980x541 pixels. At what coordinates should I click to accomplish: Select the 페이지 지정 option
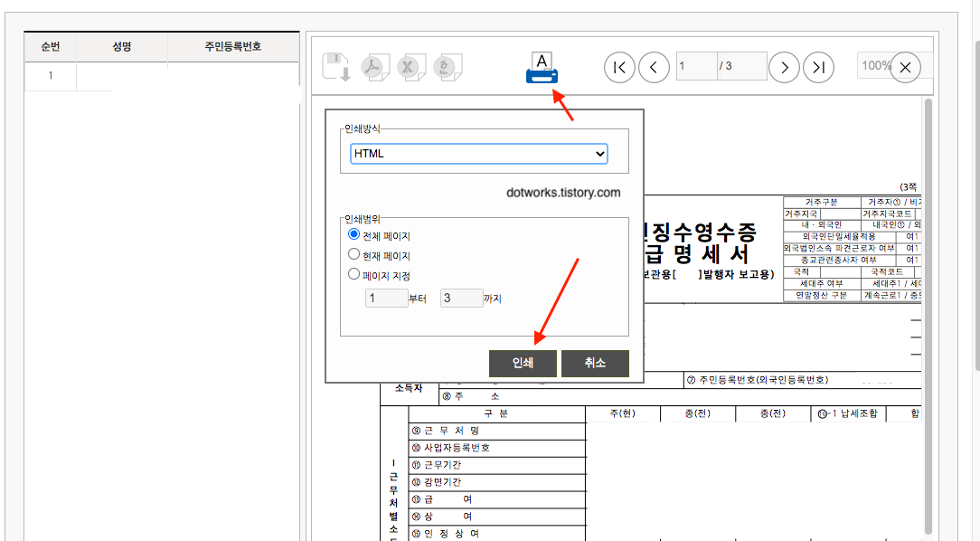pyautogui.click(x=355, y=272)
